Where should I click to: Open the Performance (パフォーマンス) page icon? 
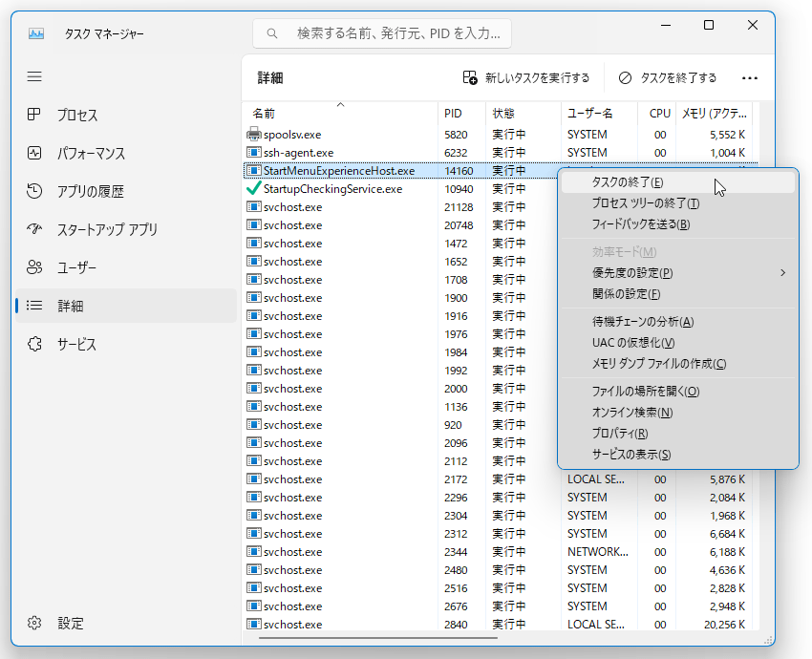34,153
